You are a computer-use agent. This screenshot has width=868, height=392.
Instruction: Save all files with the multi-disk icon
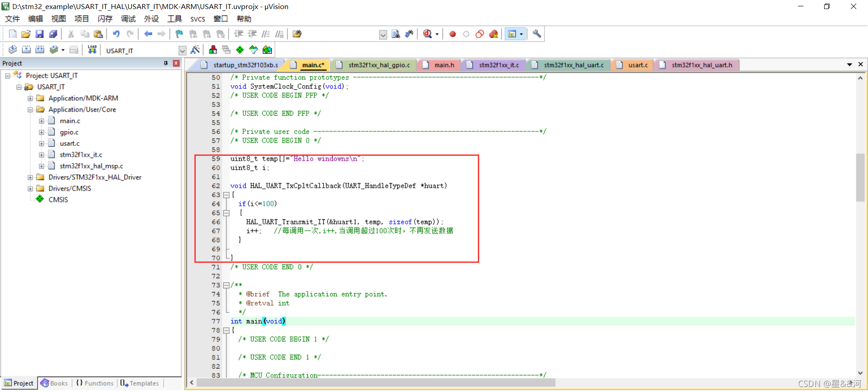point(53,34)
